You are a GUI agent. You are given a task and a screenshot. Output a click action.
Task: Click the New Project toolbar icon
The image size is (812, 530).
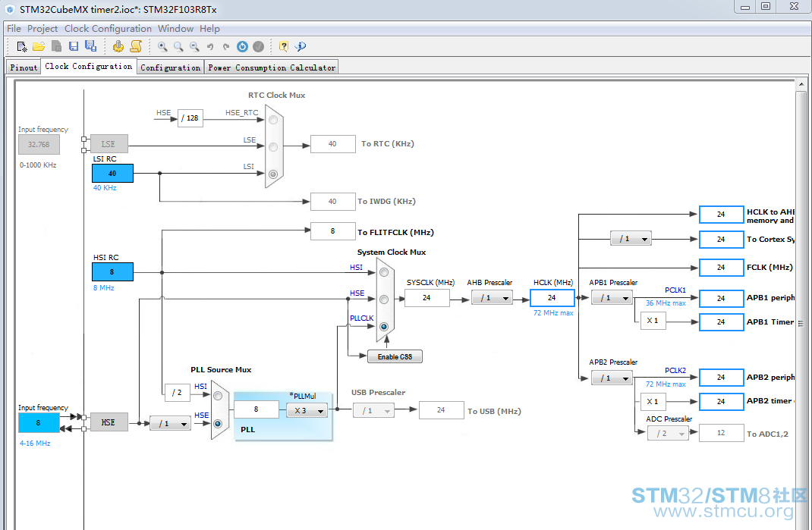tap(22, 46)
